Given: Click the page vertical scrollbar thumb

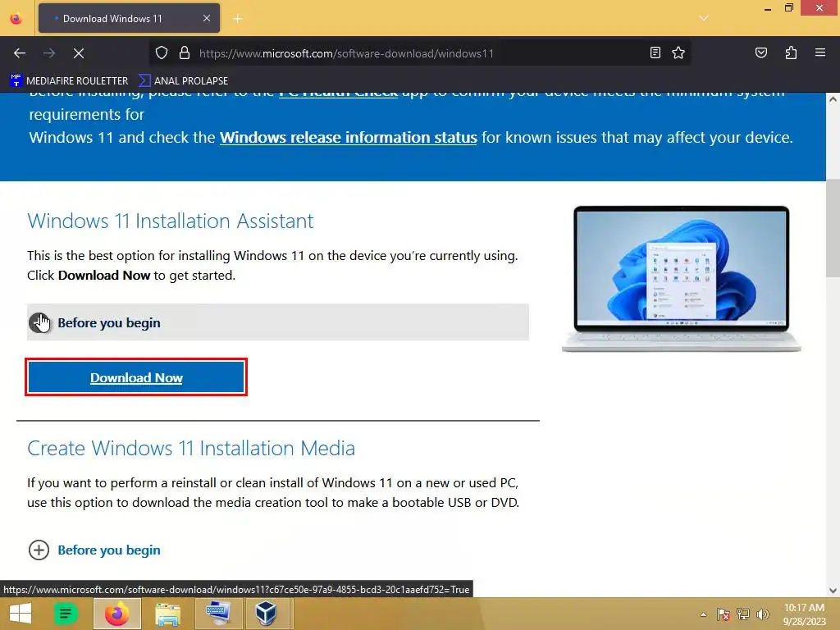Looking at the screenshot, I should [x=833, y=228].
